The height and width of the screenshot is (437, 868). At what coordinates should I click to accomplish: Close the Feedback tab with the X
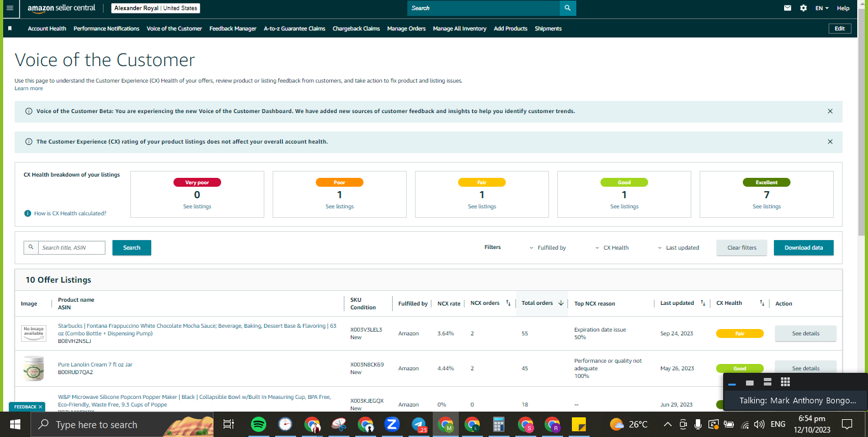[40, 407]
